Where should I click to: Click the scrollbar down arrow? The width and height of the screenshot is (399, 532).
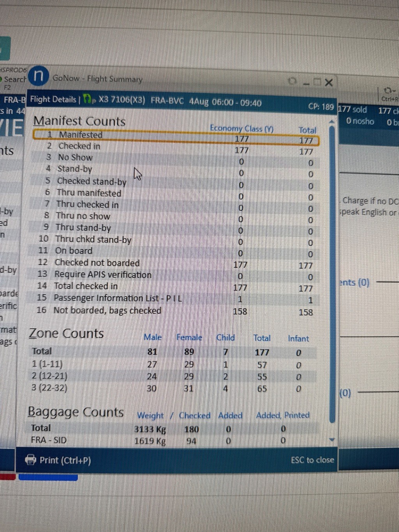[x=332, y=440]
